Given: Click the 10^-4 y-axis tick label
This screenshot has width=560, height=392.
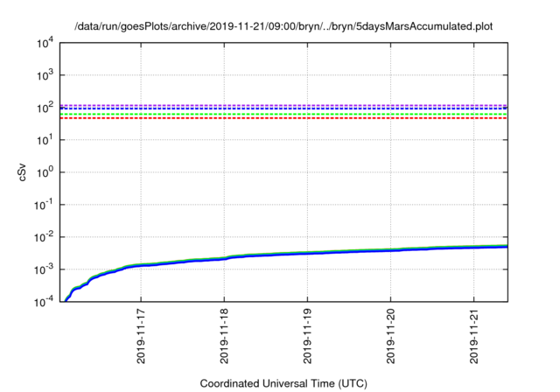Looking at the screenshot, I should click(x=45, y=302).
